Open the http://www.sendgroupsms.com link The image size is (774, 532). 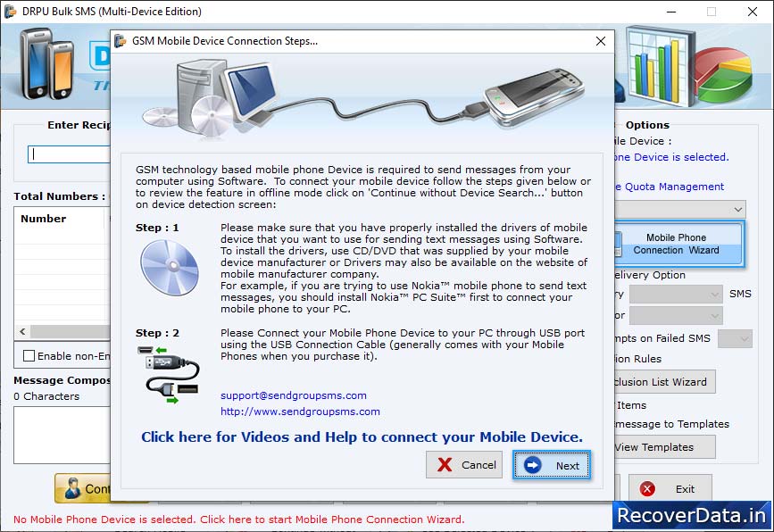pos(300,411)
